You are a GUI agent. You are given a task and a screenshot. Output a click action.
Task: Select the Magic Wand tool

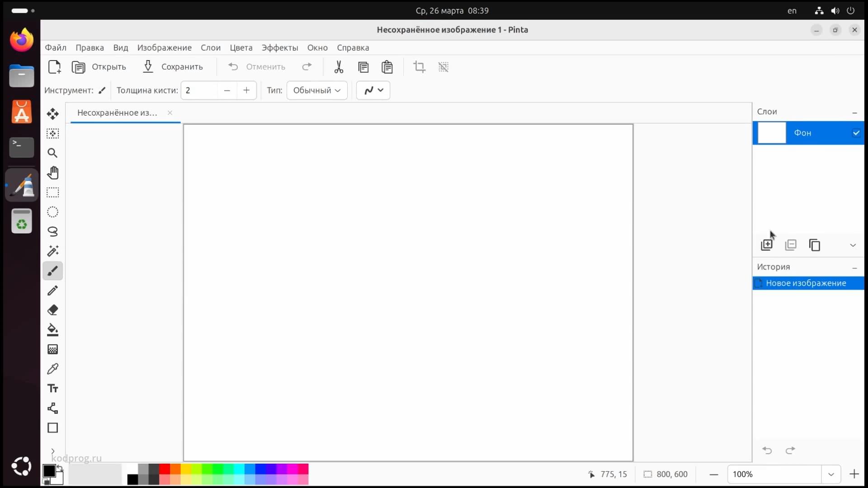coord(52,251)
